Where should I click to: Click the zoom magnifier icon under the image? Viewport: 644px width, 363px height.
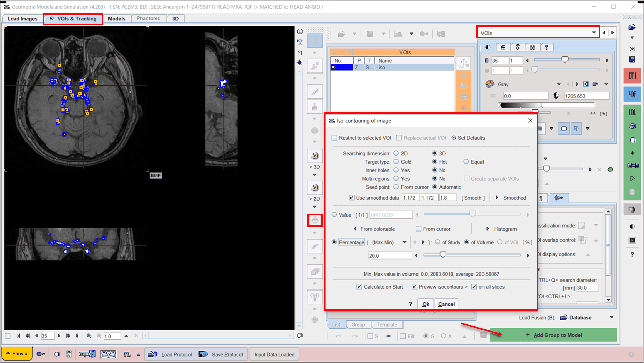pyautogui.click(x=89, y=336)
